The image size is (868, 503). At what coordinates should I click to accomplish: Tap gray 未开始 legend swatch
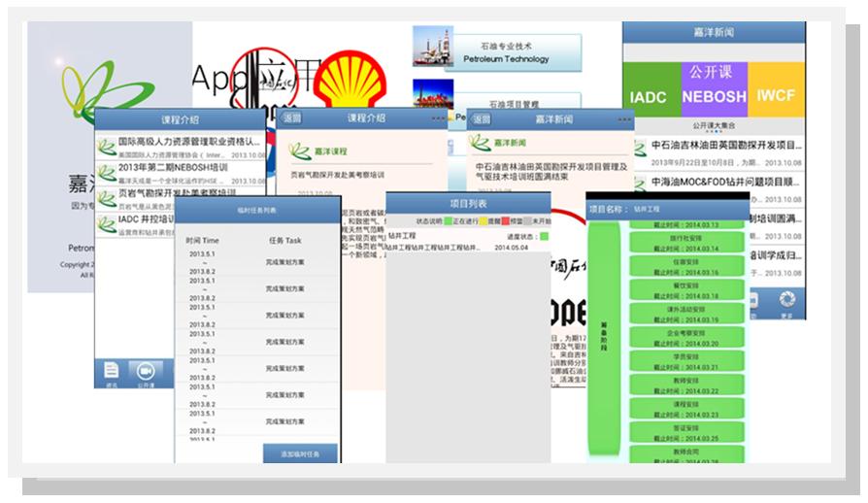(x=528, y=221)
